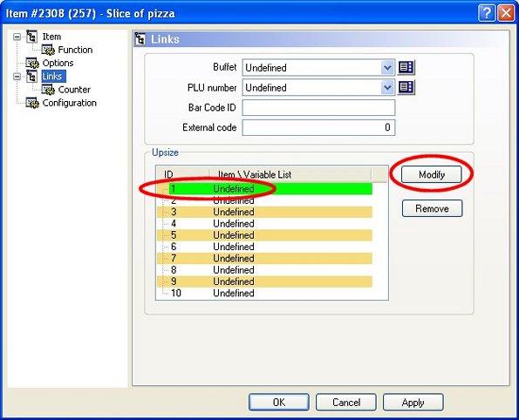Select the Options gear icon in tree
519x420 pixels.
coord(32,63)
